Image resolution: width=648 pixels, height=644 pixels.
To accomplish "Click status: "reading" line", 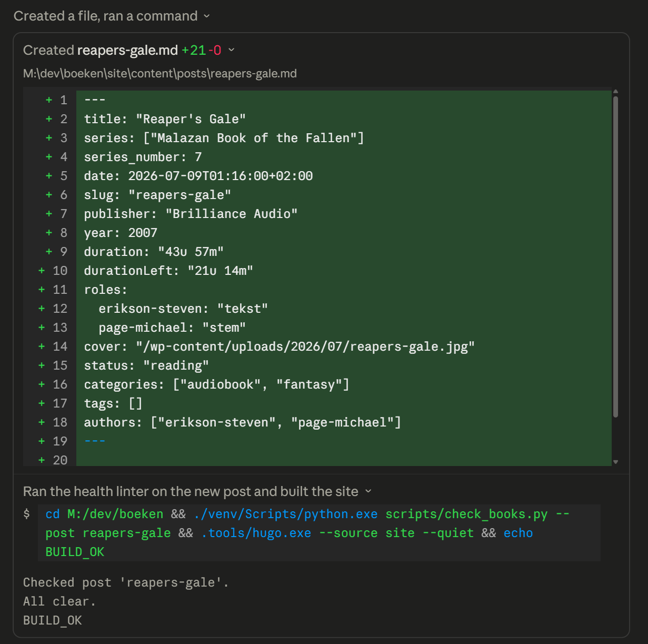I will coord(146,365).
